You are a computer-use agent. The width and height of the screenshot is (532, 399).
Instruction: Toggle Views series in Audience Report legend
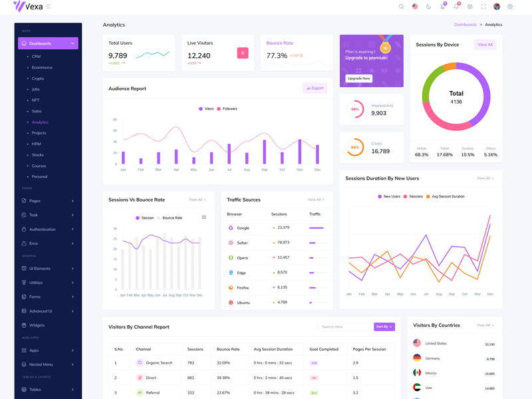207,108
